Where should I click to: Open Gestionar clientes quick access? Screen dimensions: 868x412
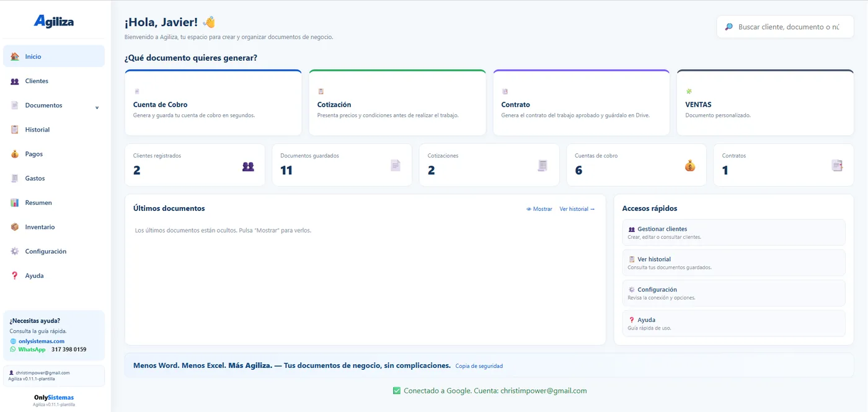click(733, 233)
